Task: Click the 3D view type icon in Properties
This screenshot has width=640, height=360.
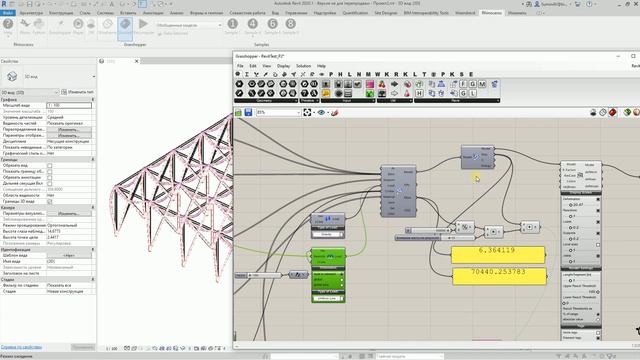Action: [x=12, y=76]
